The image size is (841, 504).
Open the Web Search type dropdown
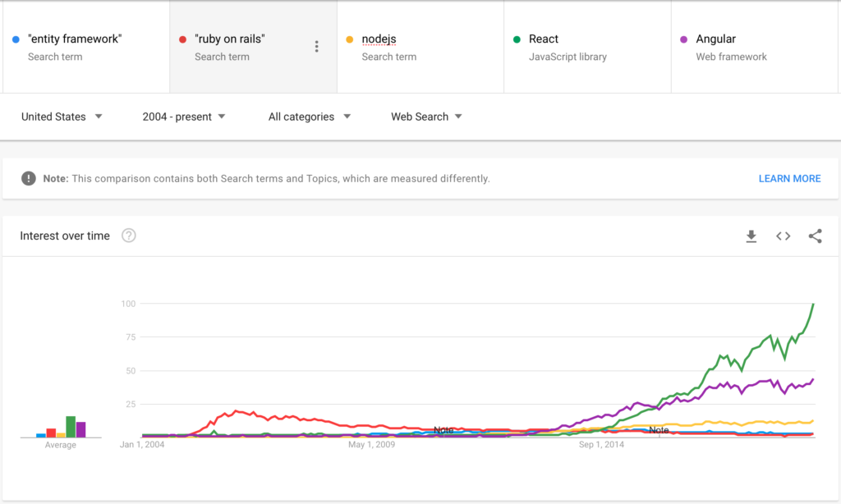pyautogui.click(x=426, y=117)
